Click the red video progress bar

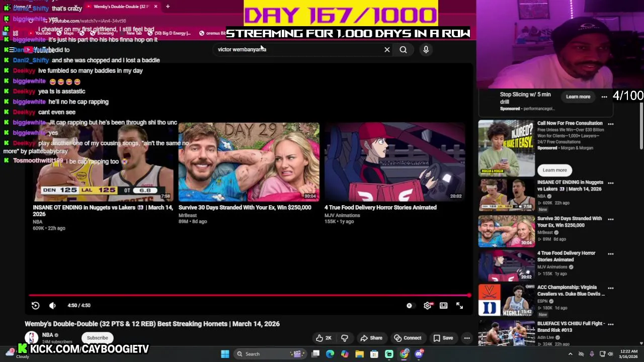click(249, 295)
